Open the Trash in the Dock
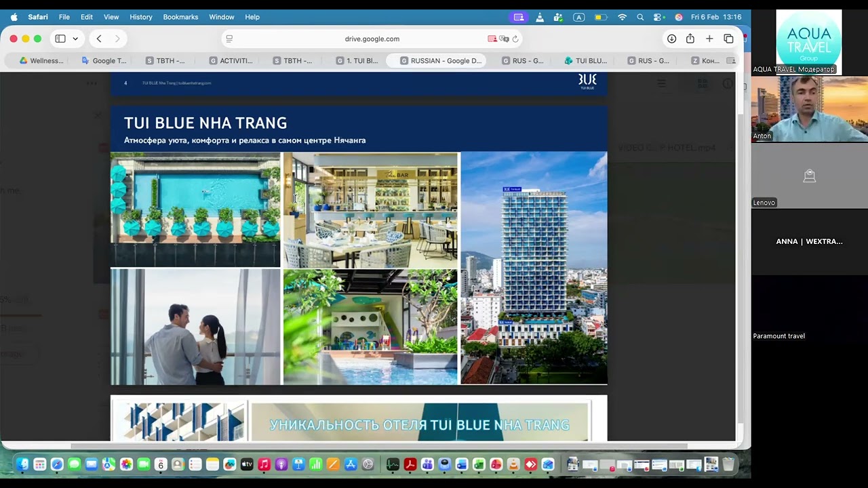The image size is (868, 488). 728,464
